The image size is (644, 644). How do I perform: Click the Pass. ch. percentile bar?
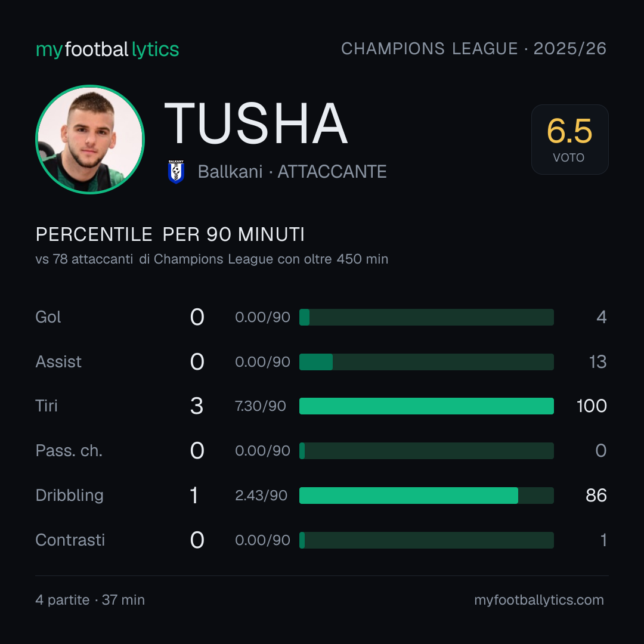(x=426, y=451)
